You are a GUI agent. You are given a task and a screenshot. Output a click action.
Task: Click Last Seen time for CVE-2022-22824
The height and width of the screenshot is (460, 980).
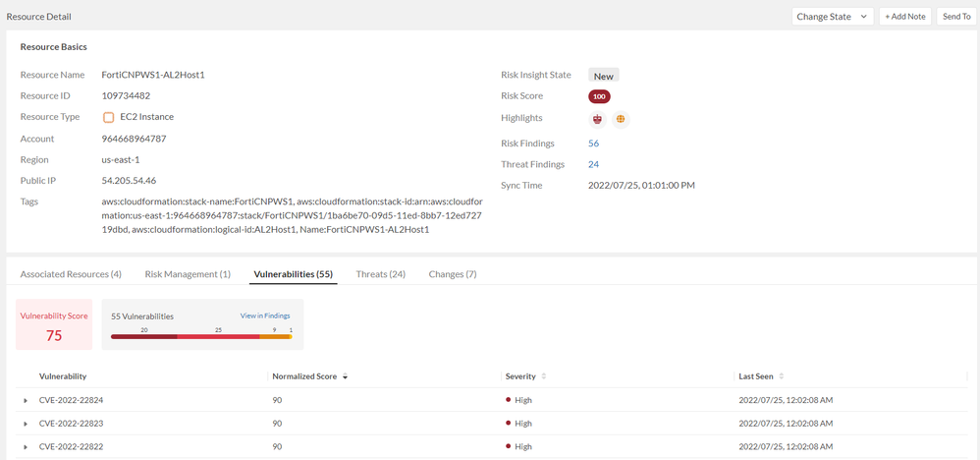(786, 401)
